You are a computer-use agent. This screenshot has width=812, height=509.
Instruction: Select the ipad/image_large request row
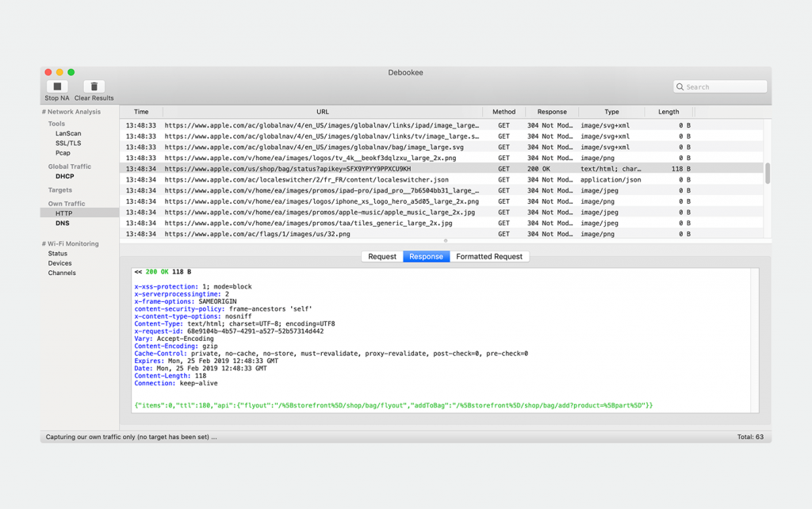point(442,125)
